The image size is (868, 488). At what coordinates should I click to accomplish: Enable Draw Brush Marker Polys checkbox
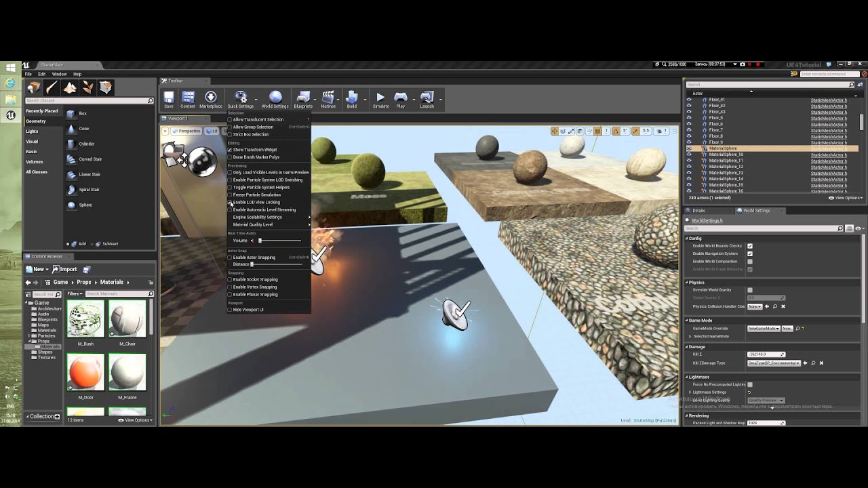point(229,157)
